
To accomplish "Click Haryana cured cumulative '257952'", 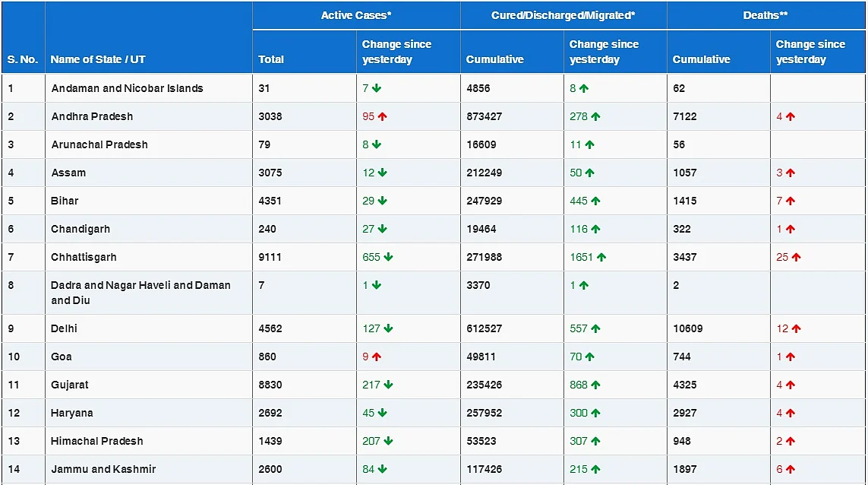I will point(484,413).
